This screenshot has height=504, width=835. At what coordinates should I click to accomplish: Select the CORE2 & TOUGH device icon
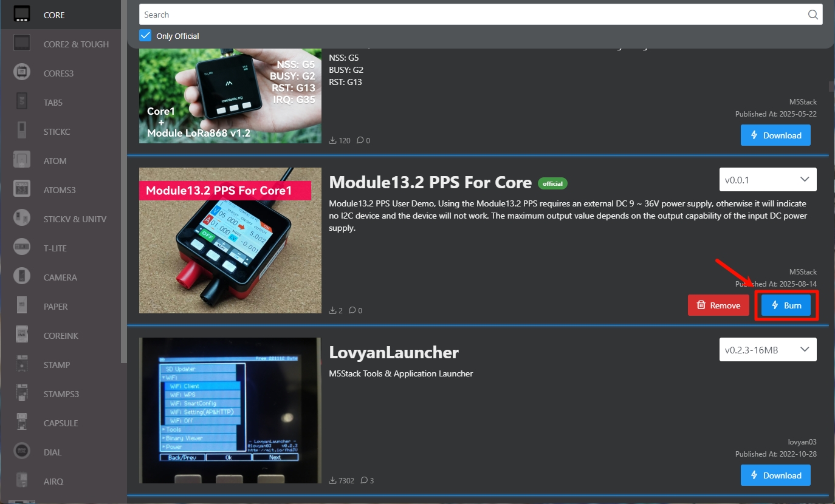coord(22,44)
